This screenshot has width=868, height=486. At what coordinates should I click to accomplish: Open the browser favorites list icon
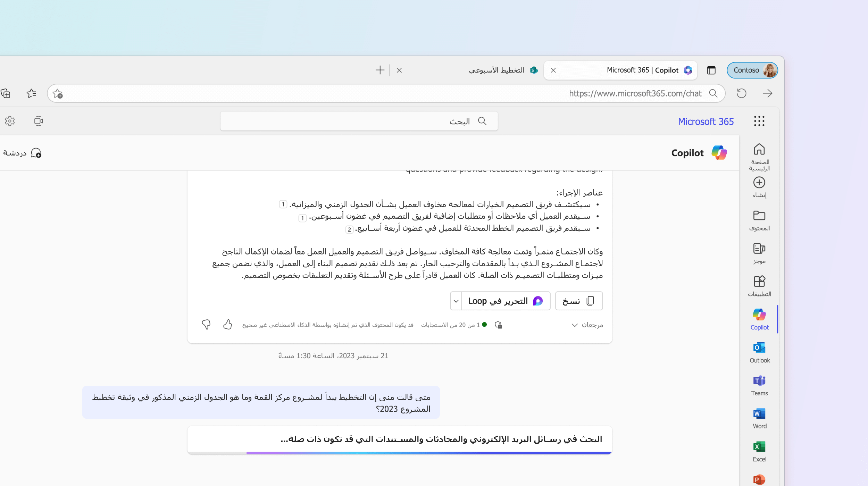tap(32, 93)
